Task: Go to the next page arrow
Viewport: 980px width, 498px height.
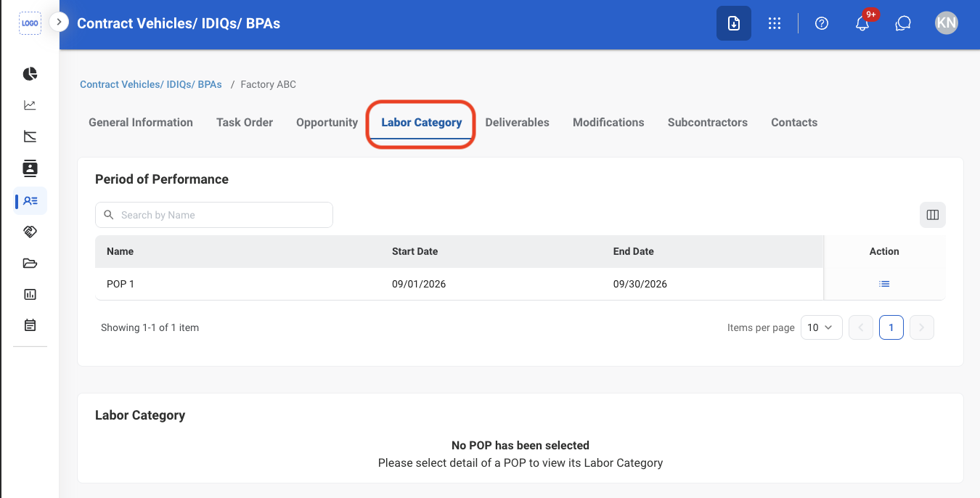Action: click(922, 327)
